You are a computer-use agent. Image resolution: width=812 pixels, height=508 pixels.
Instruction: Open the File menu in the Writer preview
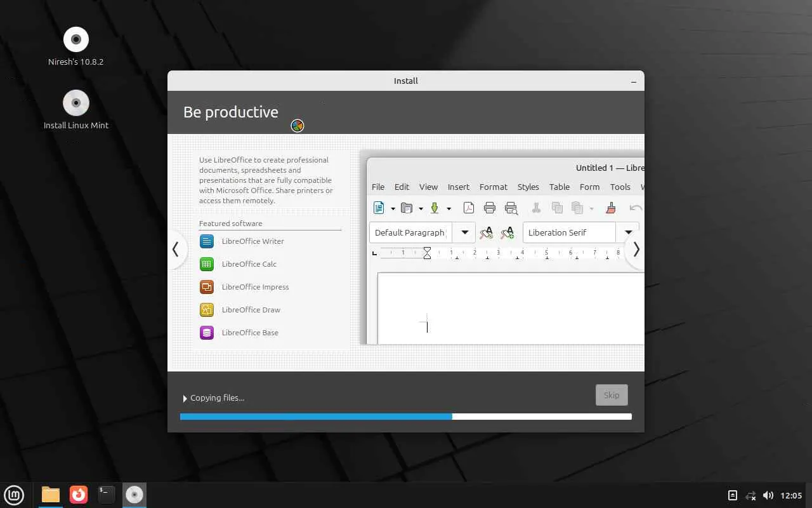point(378,187)
